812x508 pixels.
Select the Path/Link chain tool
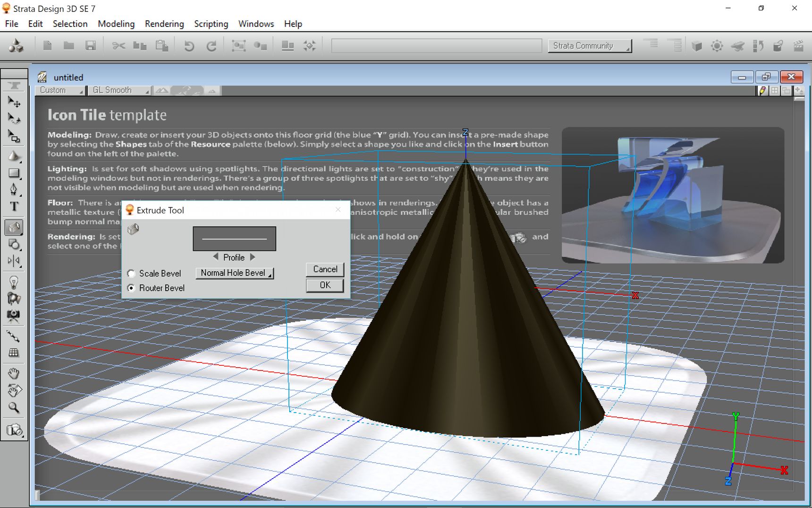(14, 336)
